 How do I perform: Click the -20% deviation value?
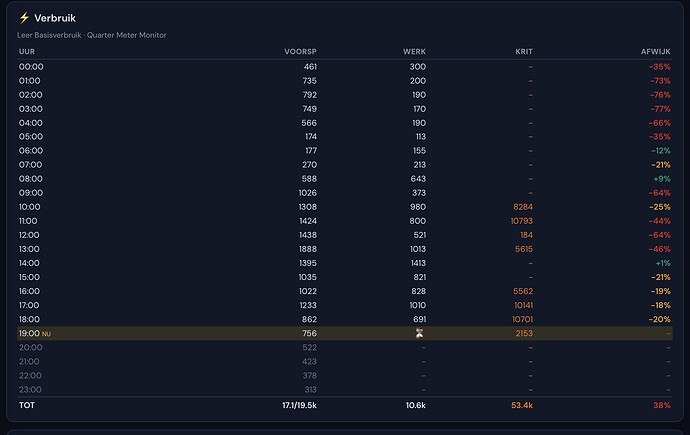coord(660,320)
